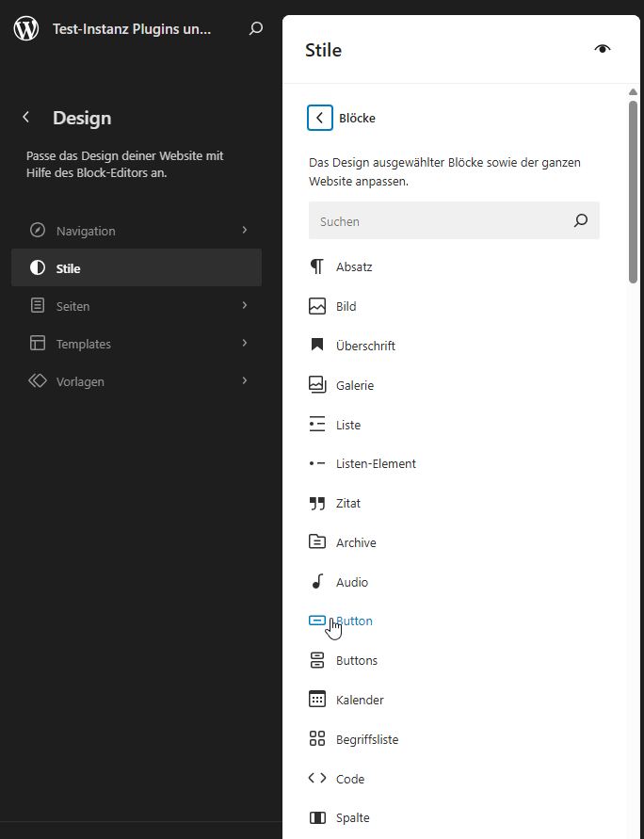Expand the Vorlagen chevron
This screenshot has width=644, height=839.
(245, 381)
